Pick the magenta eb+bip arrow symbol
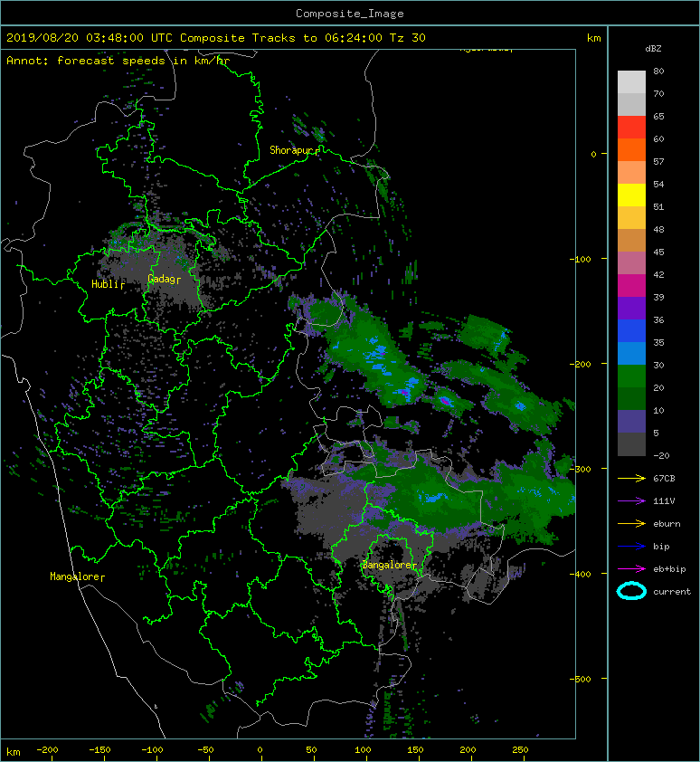700x762 pixels. (x=631, y=569)
